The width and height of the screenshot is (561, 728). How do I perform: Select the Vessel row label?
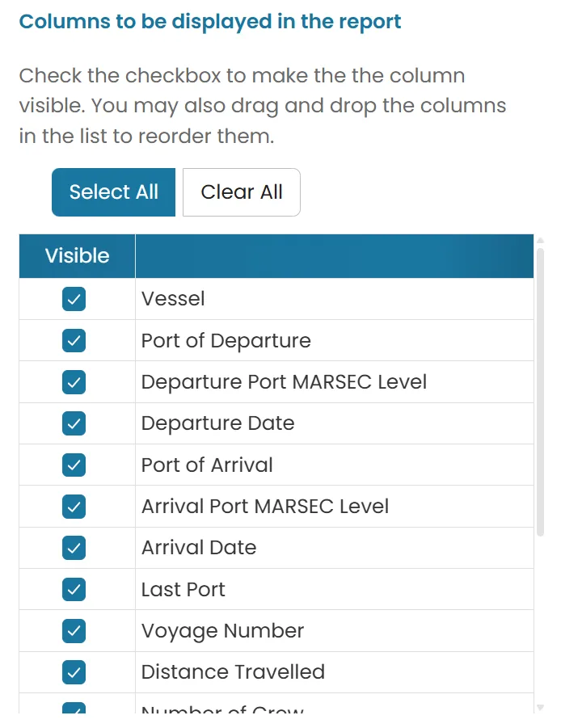(x=173, y=298)
